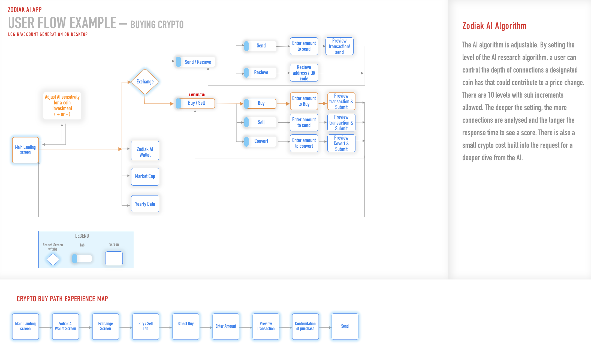This screenshot has height=364, width=591.
Task: Click Recieve address / QR code box
Action: pos(304,73)
